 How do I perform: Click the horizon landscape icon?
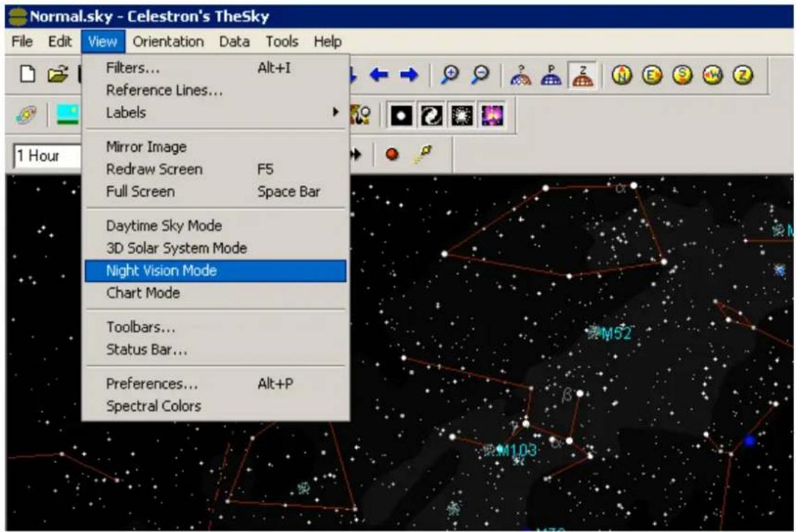pos(68,114)
